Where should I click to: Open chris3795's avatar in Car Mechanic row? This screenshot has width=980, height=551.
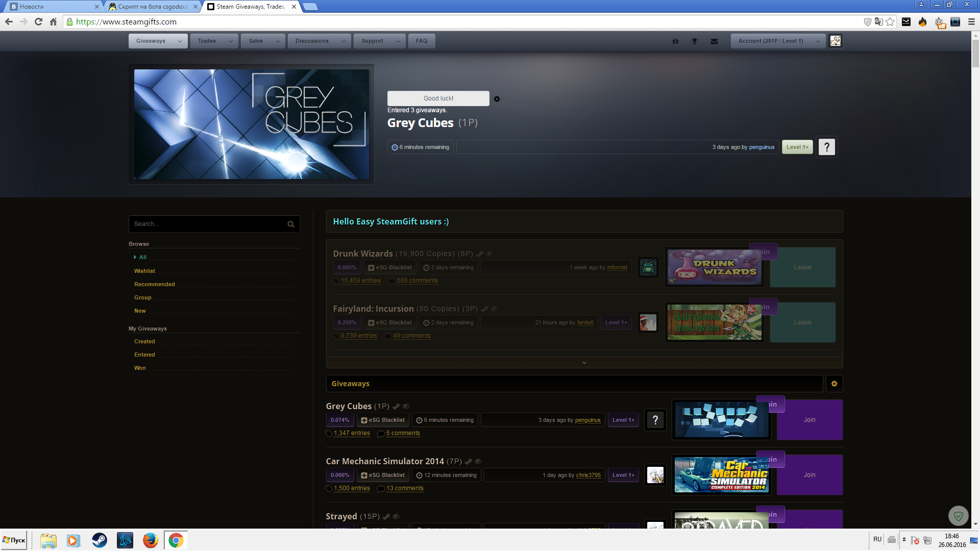tap(655, 475)
